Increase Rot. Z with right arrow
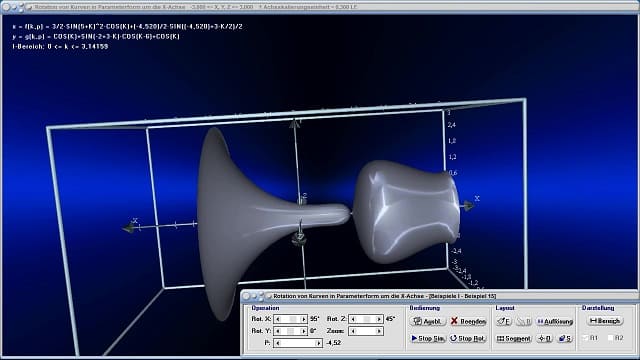 379,319
